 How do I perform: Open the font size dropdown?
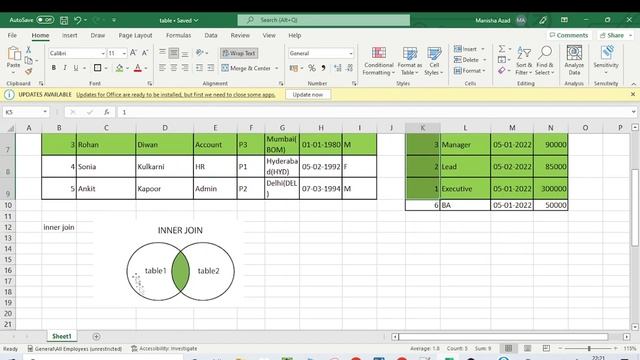click(x=124, y=53)
